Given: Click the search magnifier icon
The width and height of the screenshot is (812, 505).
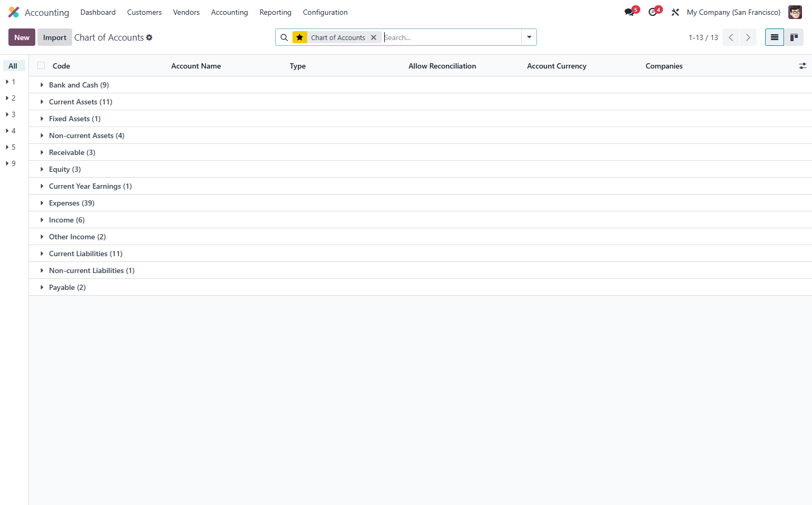Looking at the screenshot, I should 284,37.
